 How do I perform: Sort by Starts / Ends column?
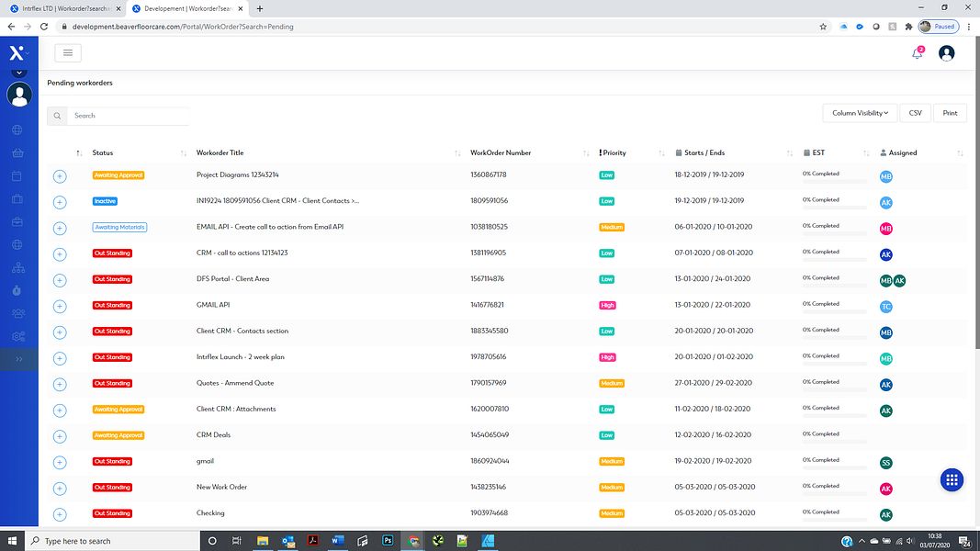700,153
